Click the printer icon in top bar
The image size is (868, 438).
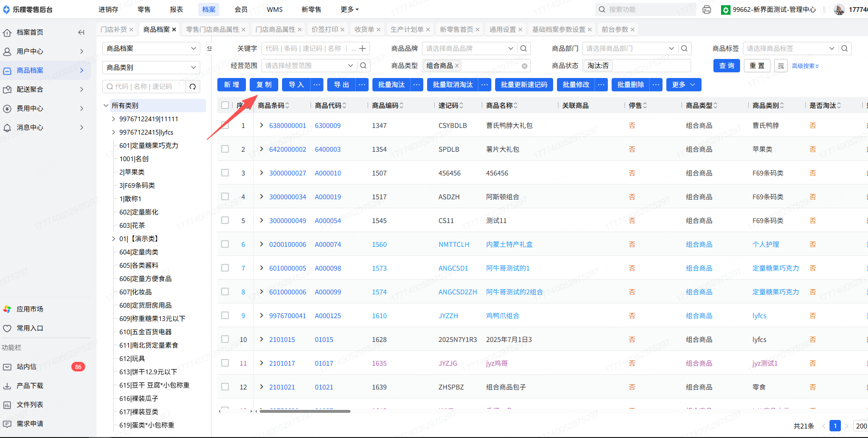pyautogui.click(x=707, y=10)
